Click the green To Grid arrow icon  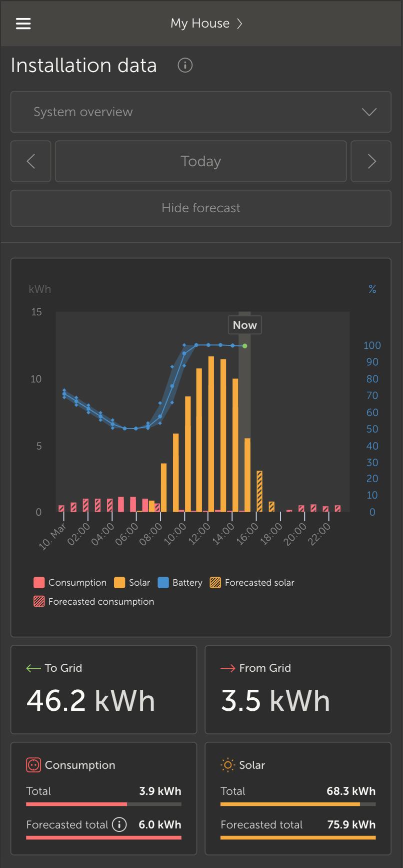[33, 668]
